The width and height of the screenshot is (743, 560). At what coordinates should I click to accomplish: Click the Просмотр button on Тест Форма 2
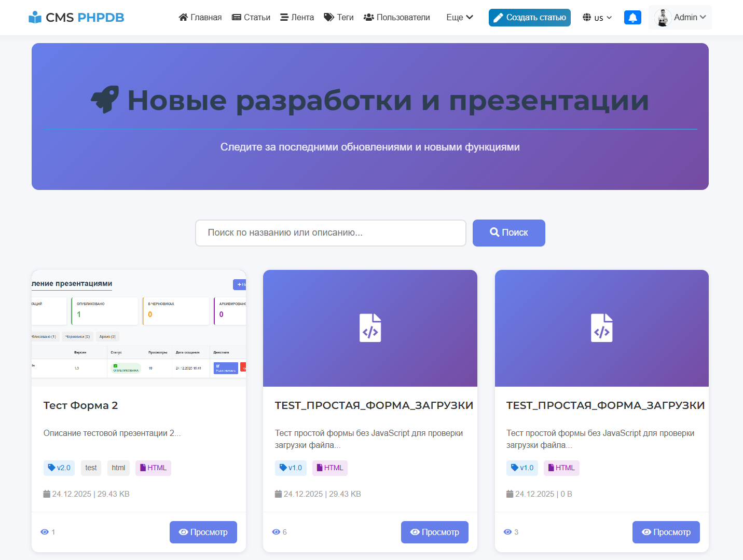tap(203, 531)
